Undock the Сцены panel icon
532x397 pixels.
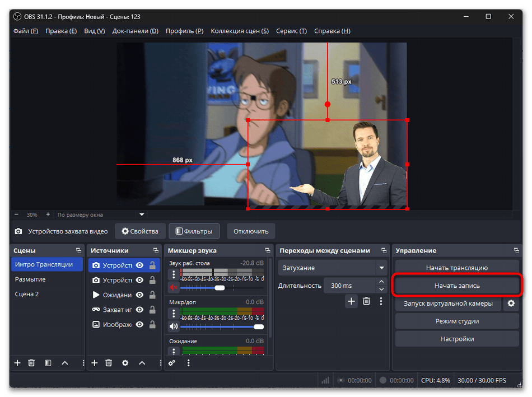(x=79, y=250)
